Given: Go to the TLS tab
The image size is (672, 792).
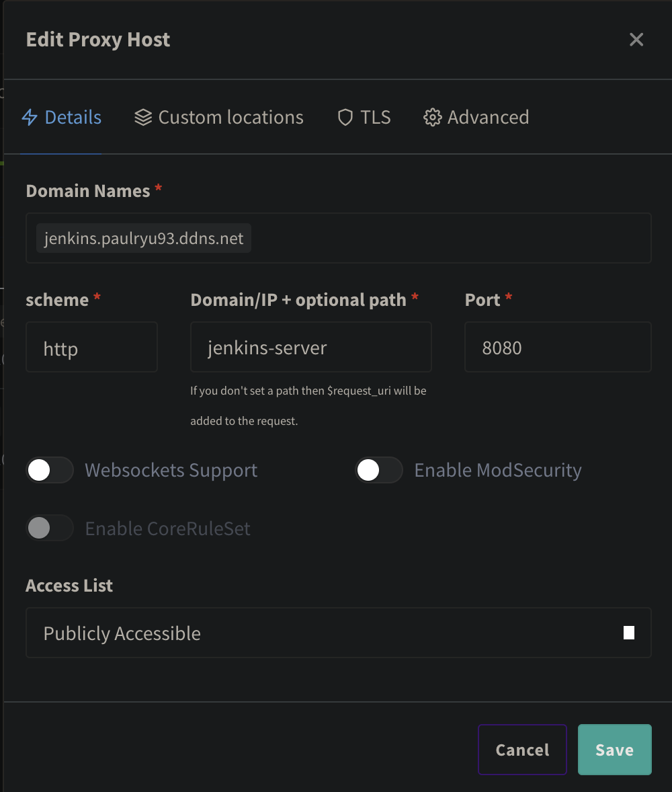Looking at the screenshot, I should [375, 118].
